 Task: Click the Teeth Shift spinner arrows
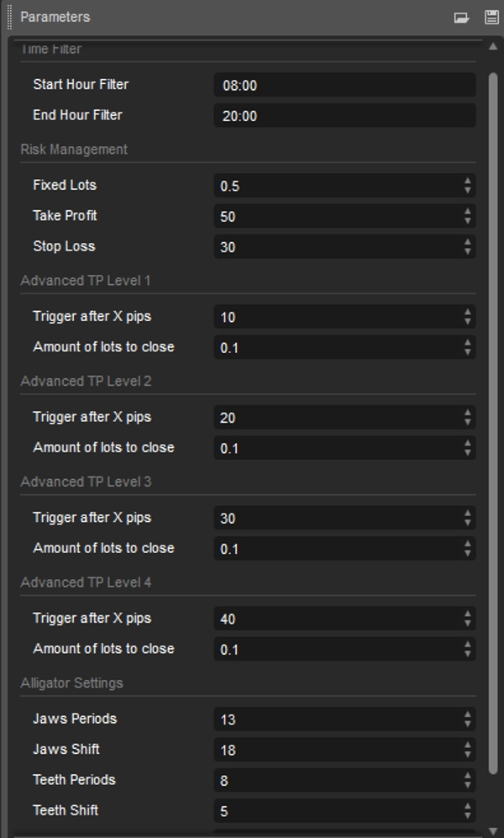point(468,811)
